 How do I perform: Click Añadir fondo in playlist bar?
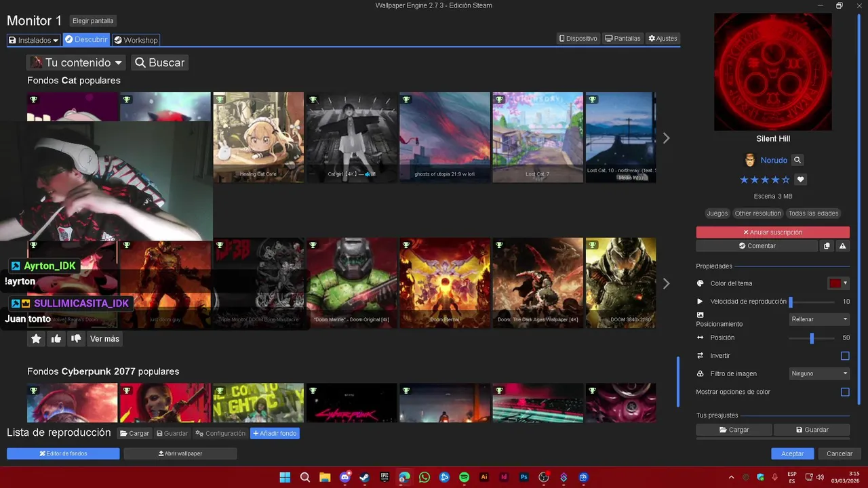(x=275, y=433)
